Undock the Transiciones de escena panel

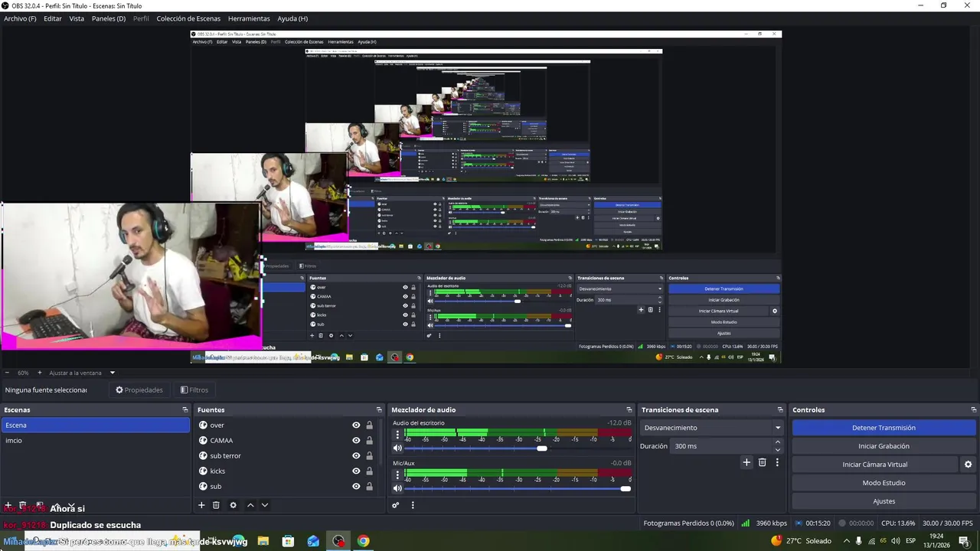[780, 410]
